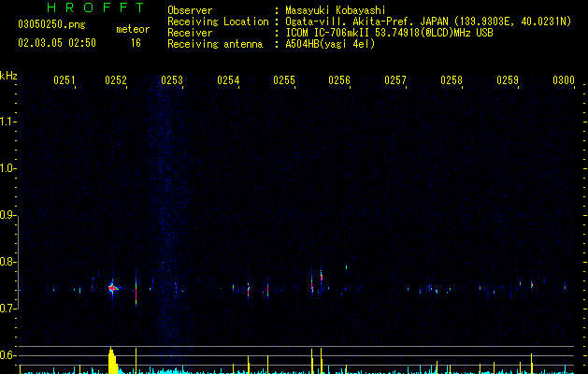Click the 0254 time marker
This screenshot has width=588, height=374.
(228, 80)
